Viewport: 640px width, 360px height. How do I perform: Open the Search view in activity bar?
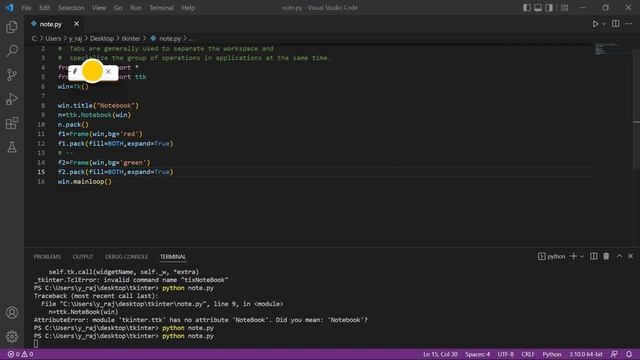[12, 51]
